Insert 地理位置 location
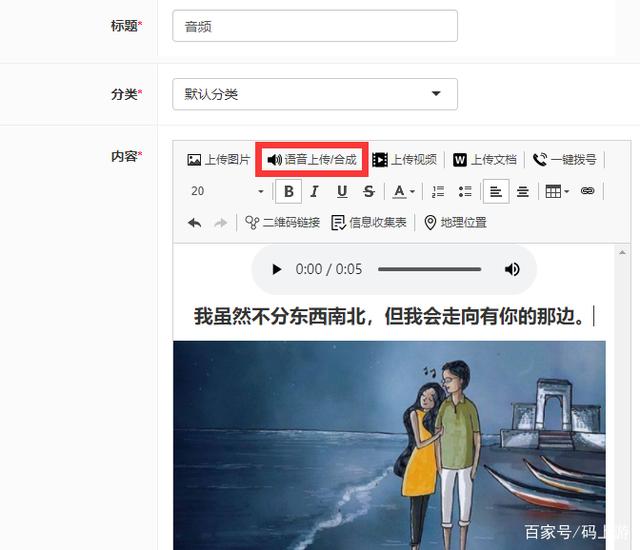Image resolution: width=640 pixels, height=550 pixels. [456, 223]
